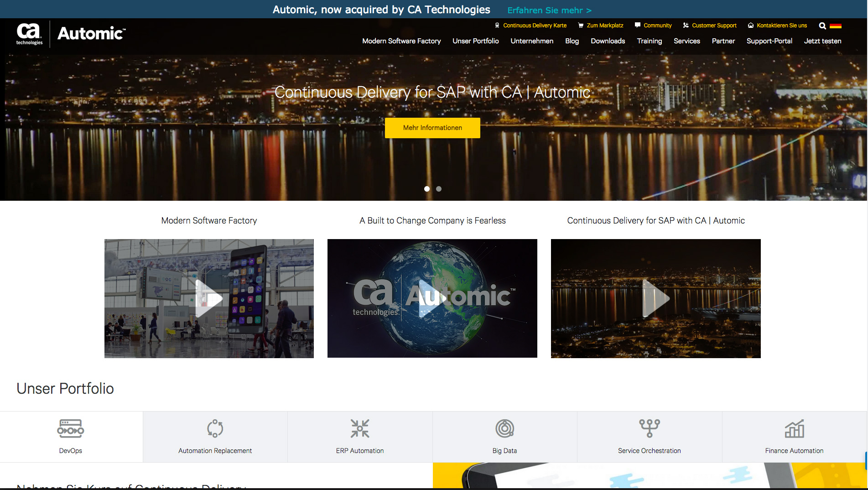Click Automation Replacement tab label
Viewport: 868px width, 490px height.
pos(215,451)
